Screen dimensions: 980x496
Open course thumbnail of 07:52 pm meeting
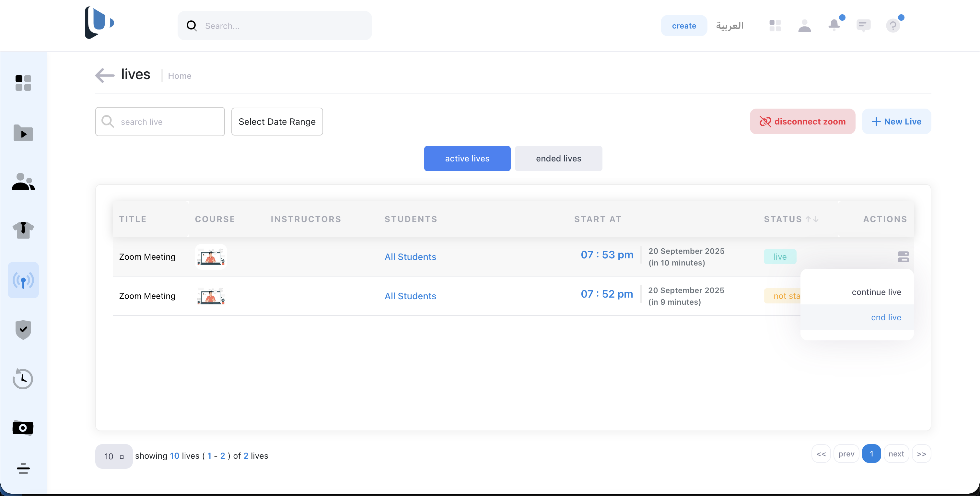[211, 296]
